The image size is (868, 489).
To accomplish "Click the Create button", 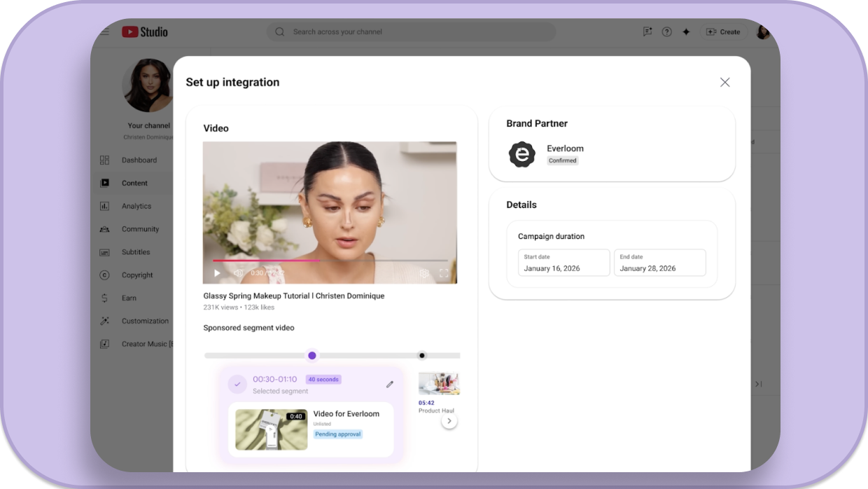I will [723, 32].
